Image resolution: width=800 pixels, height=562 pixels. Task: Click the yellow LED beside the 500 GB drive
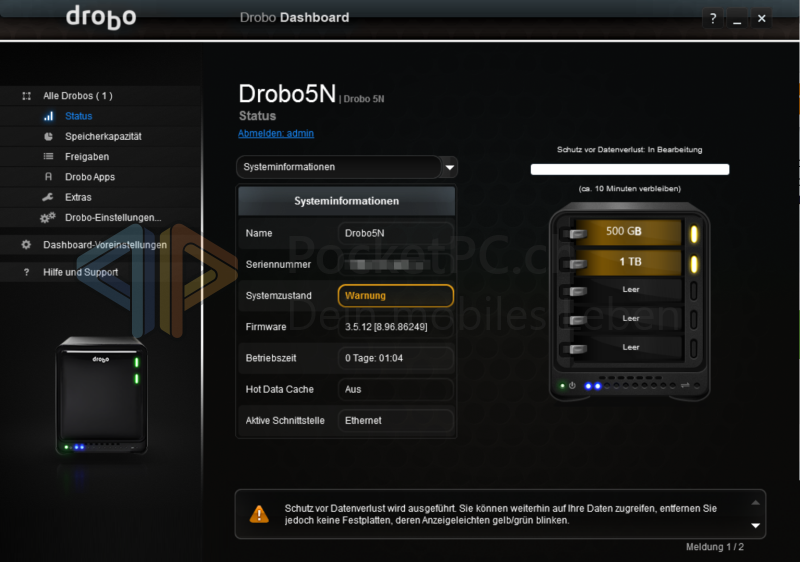[694, 234]
